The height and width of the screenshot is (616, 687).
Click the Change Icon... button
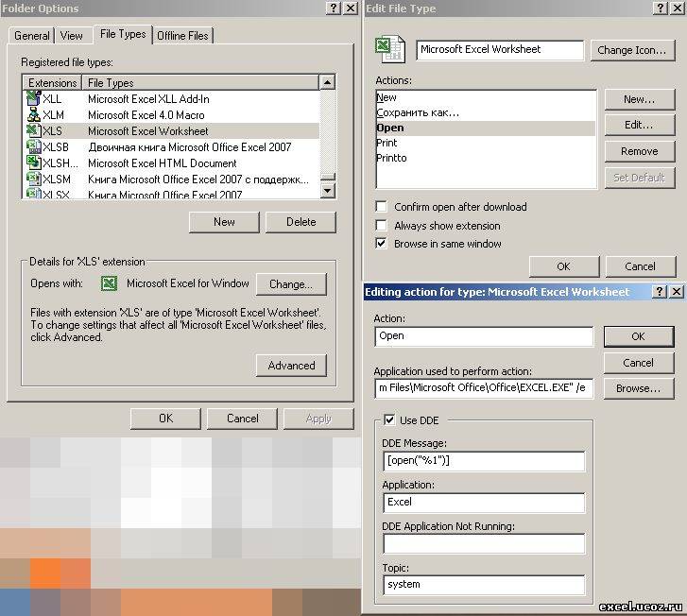pyautogui.click(x=632, y=50)
